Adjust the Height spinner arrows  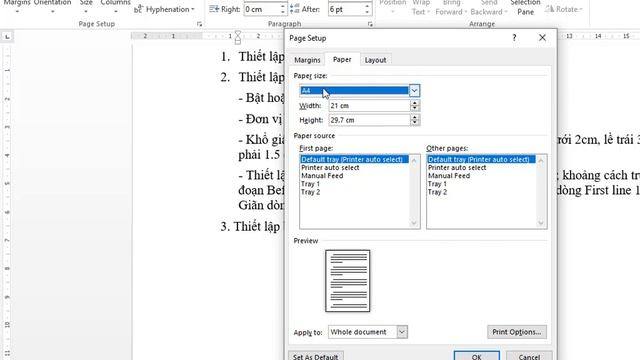click(x=415, y=120)
